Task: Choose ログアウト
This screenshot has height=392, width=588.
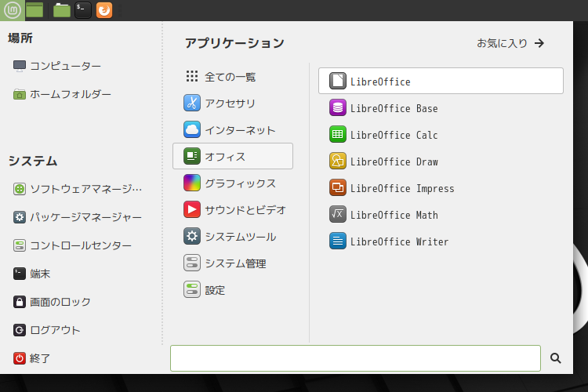Action: pos(47,330)
